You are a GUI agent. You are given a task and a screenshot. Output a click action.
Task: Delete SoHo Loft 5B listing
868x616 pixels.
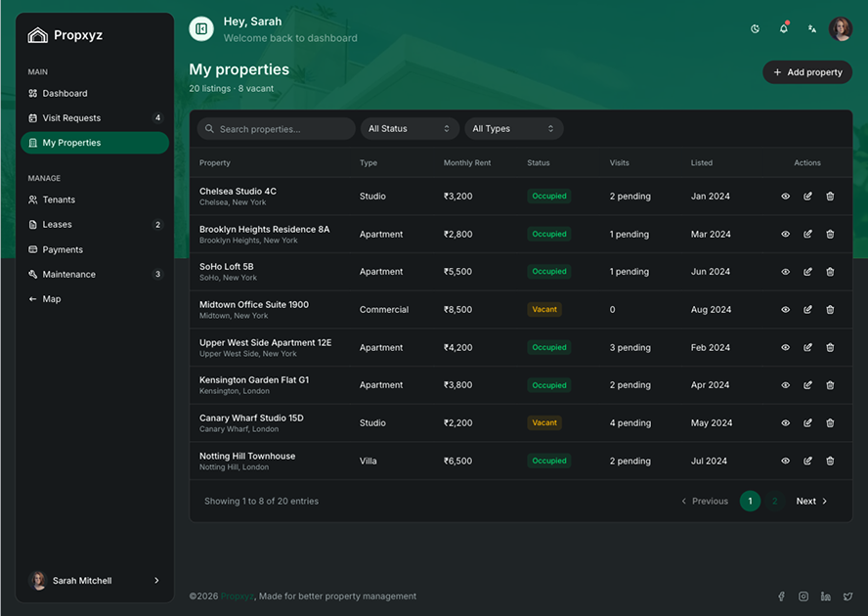coord(830,272)
